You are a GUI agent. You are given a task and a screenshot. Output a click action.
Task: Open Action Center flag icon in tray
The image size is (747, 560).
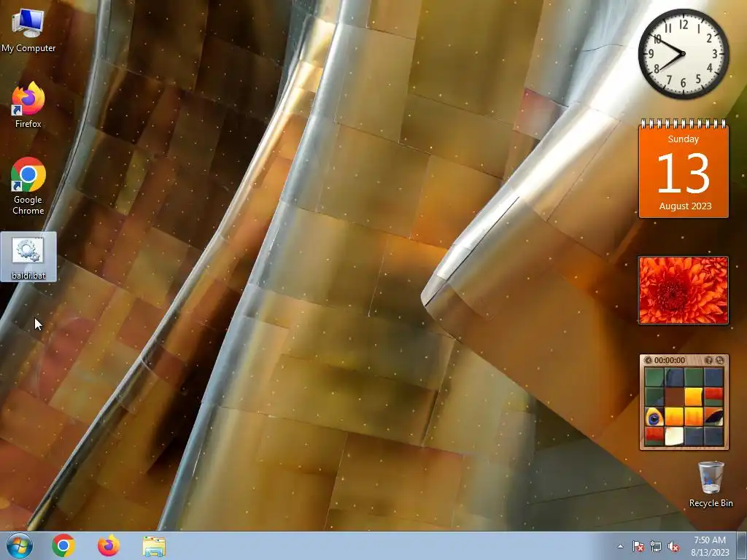pos(638,546)
